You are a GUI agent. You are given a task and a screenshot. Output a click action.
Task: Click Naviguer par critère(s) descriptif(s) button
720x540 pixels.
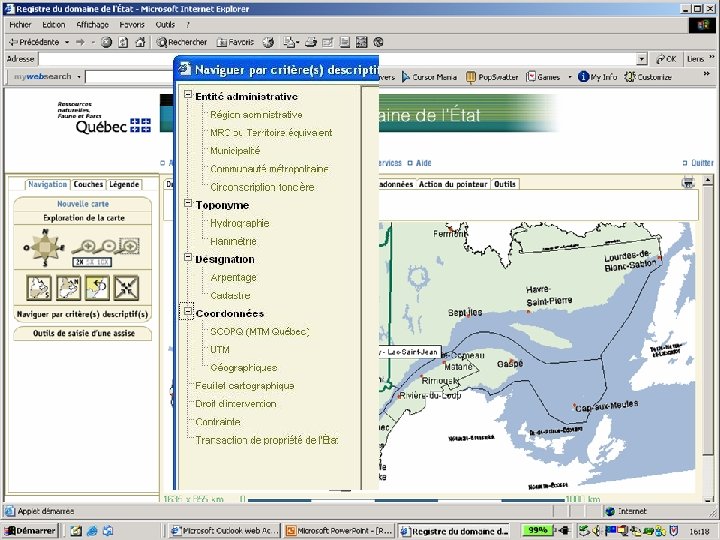(x=83, y=315)
